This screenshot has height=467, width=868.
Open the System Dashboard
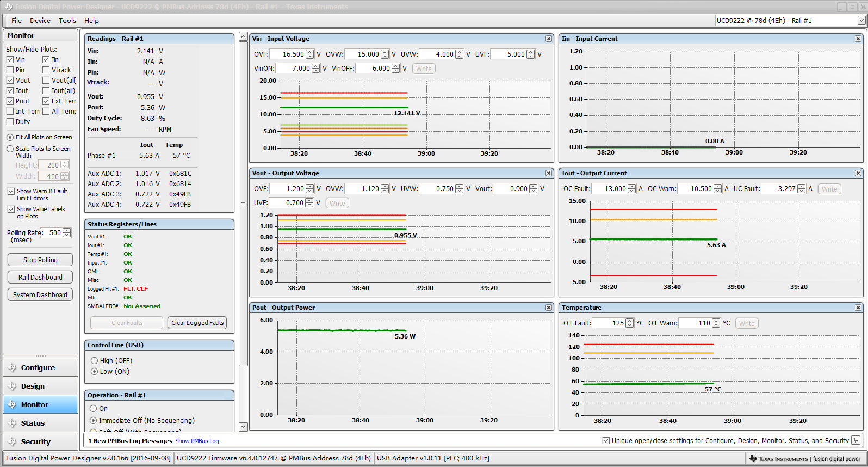[40, 295]
